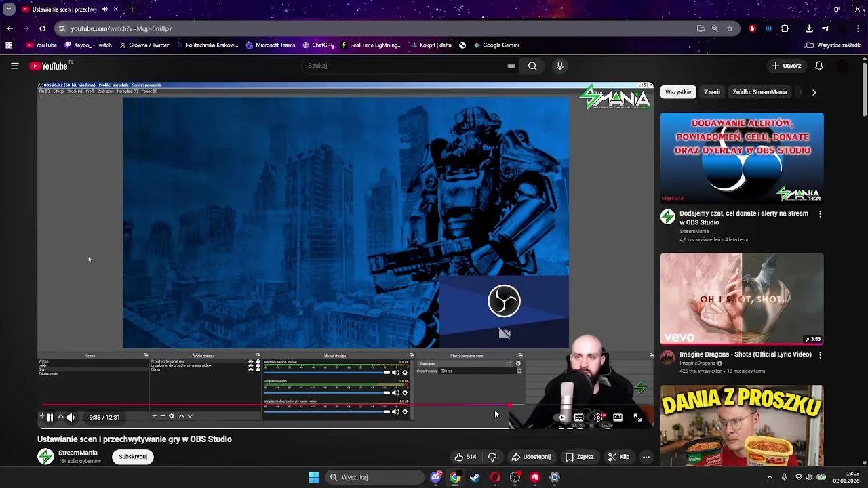The height and width of the screenshot is (488, 868).
Task: Enter fullscreen in the YouTube player
Action: coord(637,418)
